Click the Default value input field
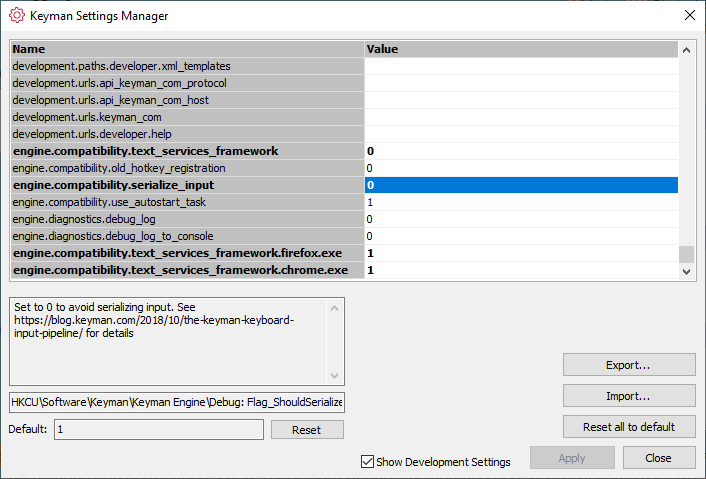This screenshot has height=479, width=706. tap(159, 429)
